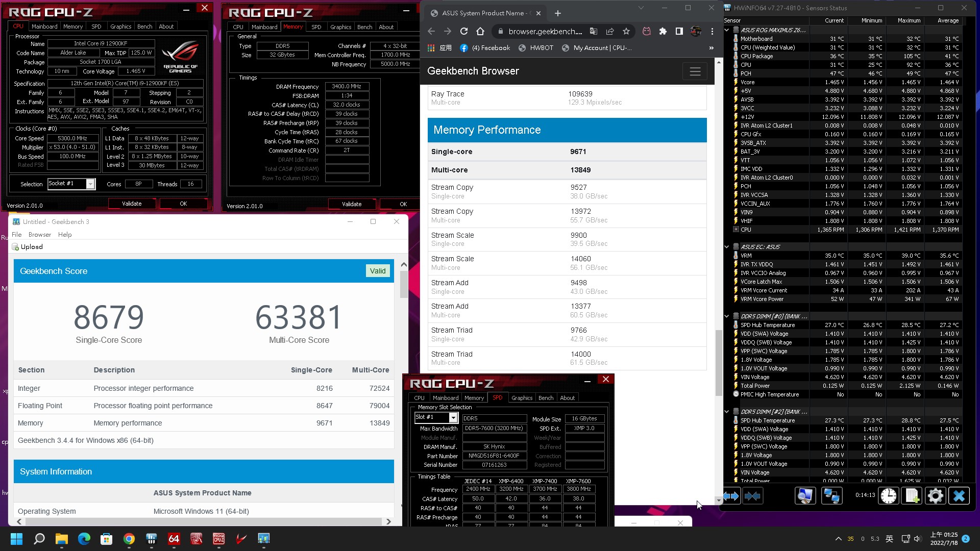Click the volume icon in system tray

click(918, 539)
